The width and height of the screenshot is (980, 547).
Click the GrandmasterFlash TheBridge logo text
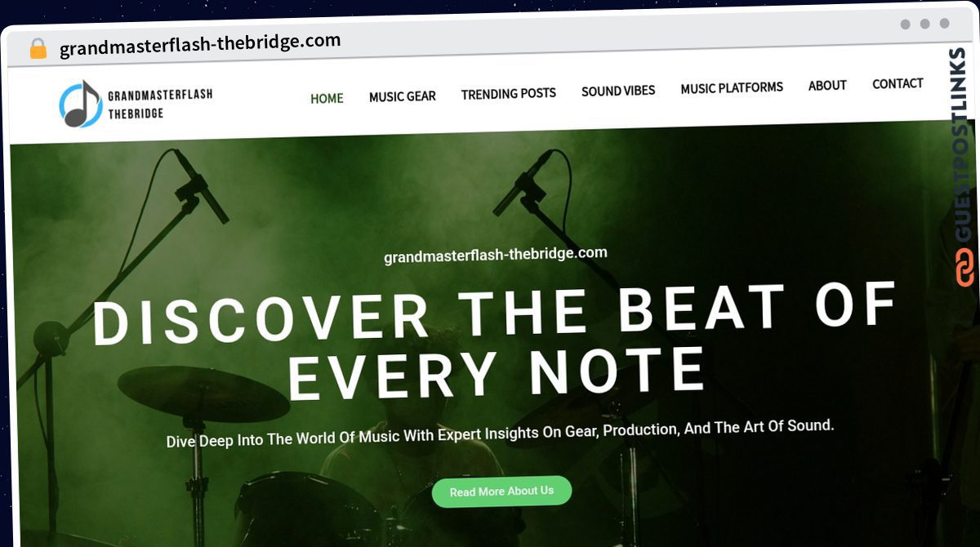click(160, 104)
